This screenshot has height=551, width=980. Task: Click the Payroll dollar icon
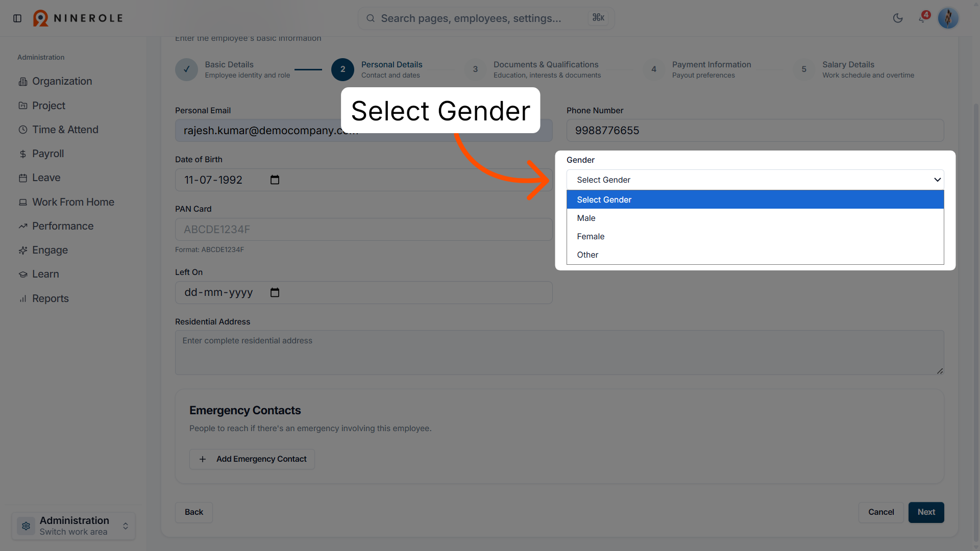point(23,154)
